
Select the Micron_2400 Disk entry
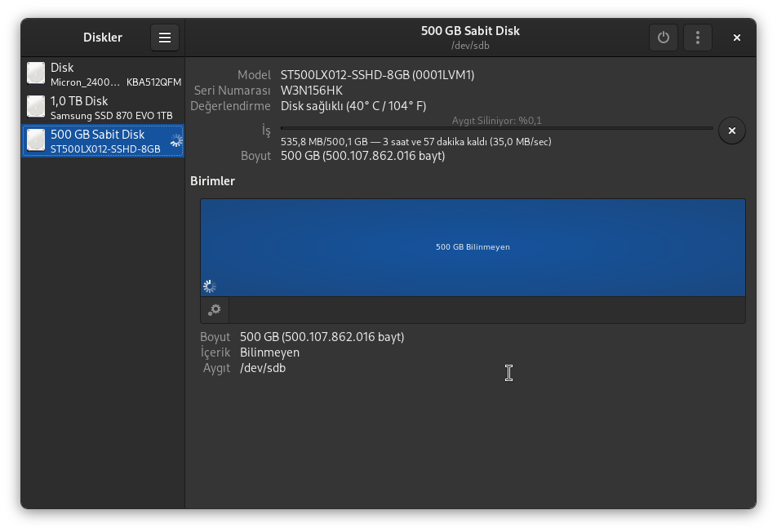pos(103,73)
